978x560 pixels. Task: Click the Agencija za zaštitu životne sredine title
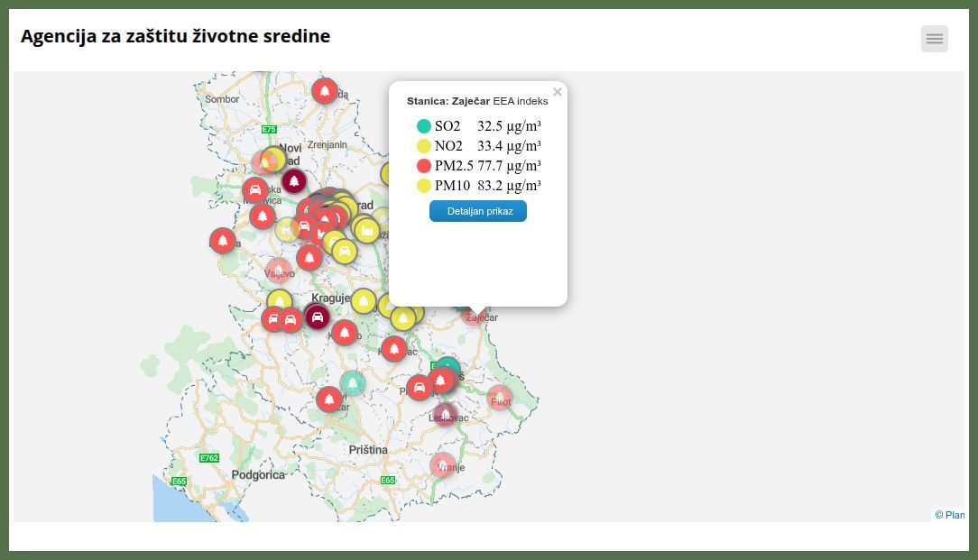pos(175,36)
